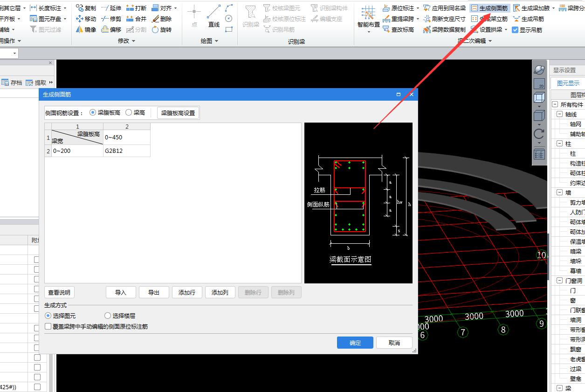Screen dimensions: 585x392
Task: Click the rotate view arrow icon
Action: [x=539, y=134]
